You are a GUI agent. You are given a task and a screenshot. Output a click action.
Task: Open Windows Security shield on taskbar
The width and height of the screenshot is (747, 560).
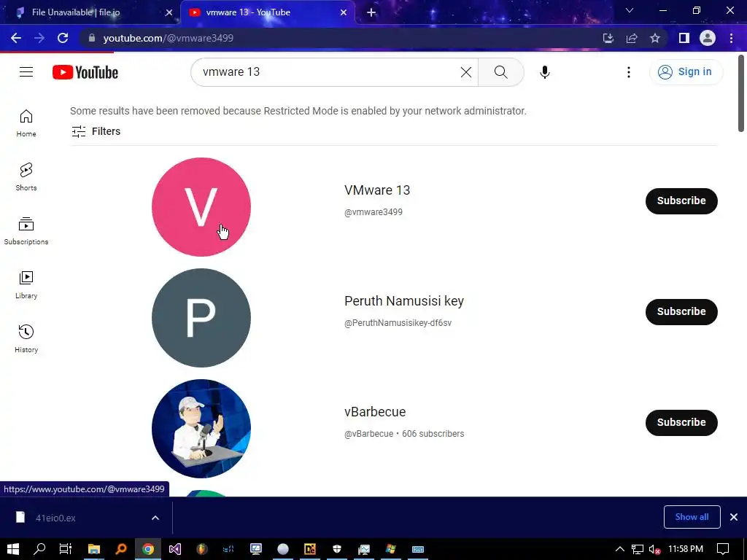(x=337, y=549)
